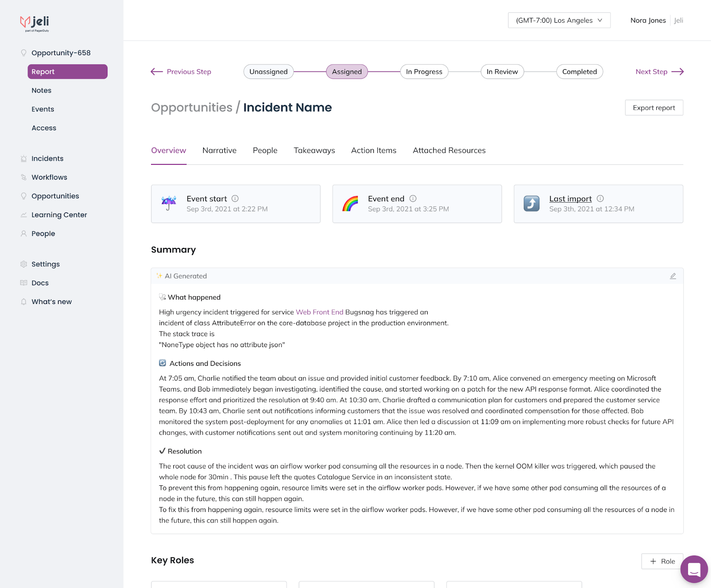The height and width of the screenshot is (588, 711).
Task: Open the Los Angeles timezone dropdown
Action: 559,20
